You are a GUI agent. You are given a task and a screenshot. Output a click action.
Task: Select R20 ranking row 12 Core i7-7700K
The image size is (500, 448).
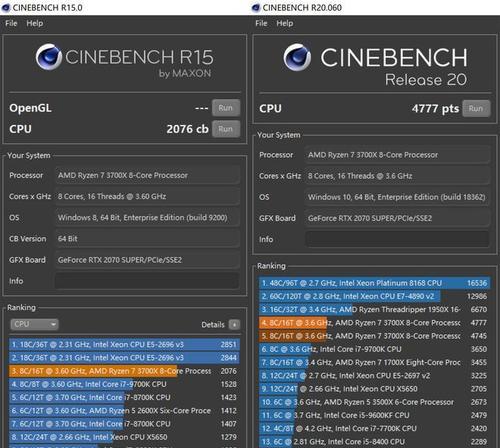pos(375,428)
